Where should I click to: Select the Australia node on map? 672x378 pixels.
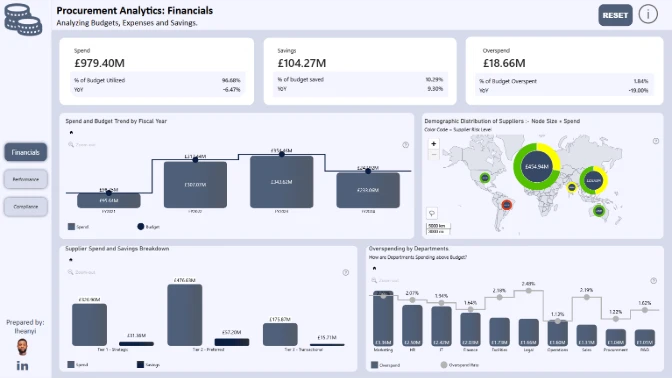point(599,210)
